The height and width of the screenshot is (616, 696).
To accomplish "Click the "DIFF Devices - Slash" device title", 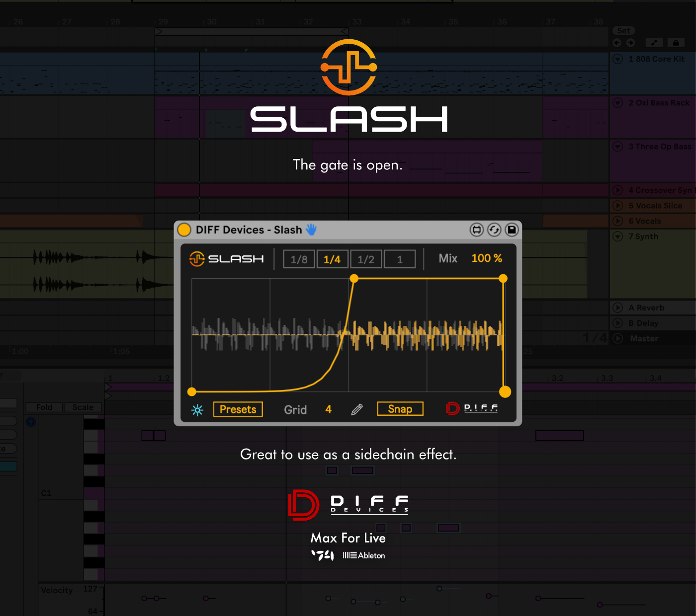I will point(249,230).
